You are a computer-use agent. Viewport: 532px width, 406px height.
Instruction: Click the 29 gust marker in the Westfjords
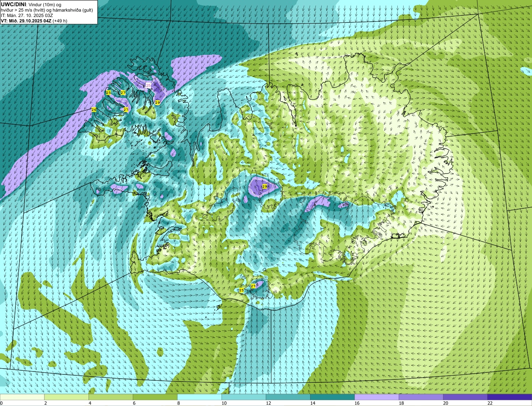[158, 103]
